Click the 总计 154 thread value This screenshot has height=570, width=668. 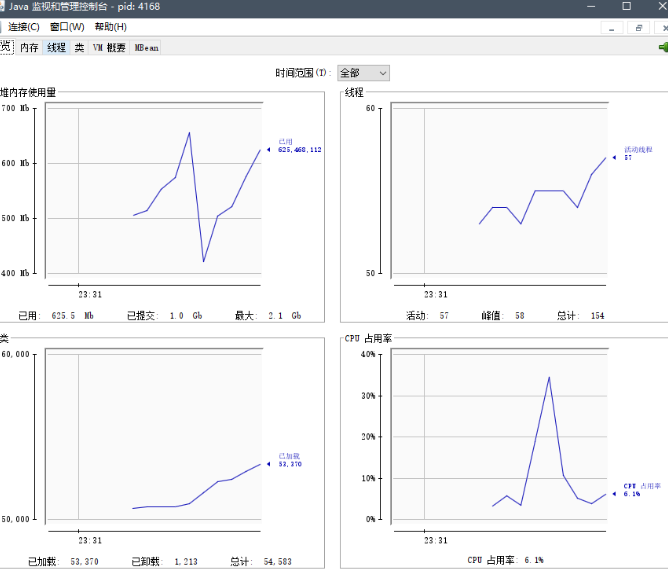580,316
